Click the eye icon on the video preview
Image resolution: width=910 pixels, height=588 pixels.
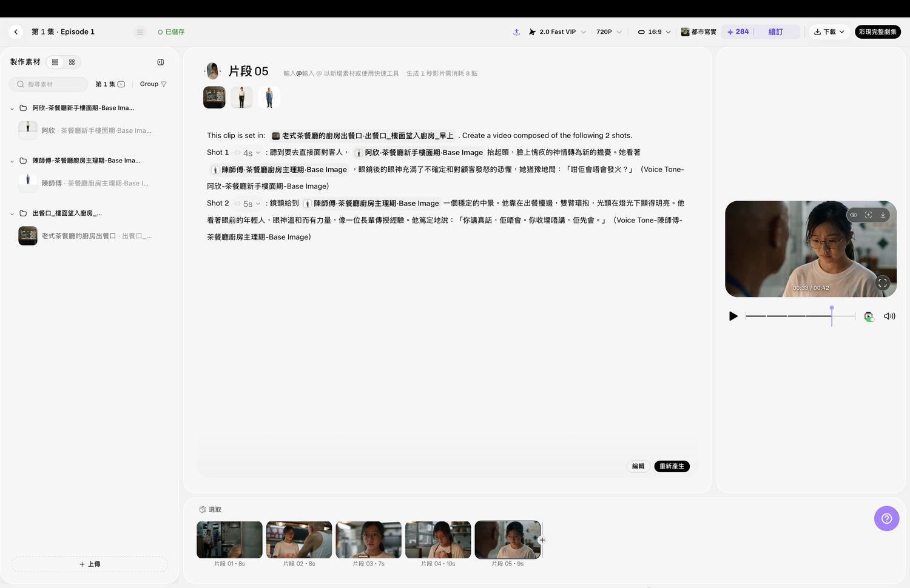[x=854, y=215]
